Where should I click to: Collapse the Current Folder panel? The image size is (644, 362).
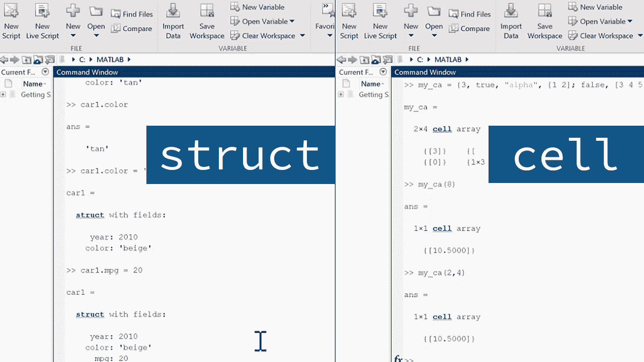pyautogui.click(x=45, y=72)
